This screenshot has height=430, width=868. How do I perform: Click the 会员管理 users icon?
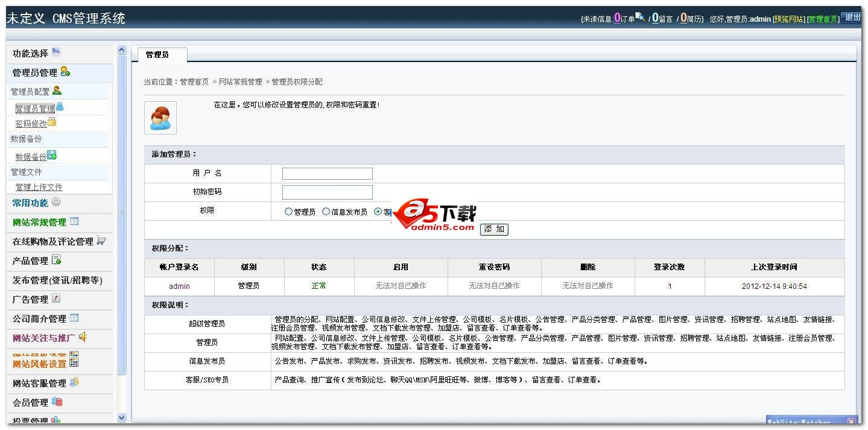tap(57, 402)
